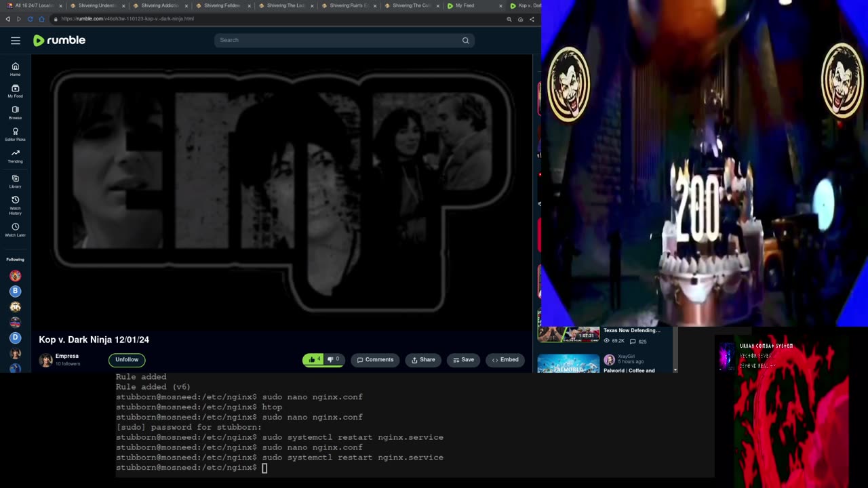Open Watch History in sidebar
This screenshot has width=868, height=488.
pos(15,205)
